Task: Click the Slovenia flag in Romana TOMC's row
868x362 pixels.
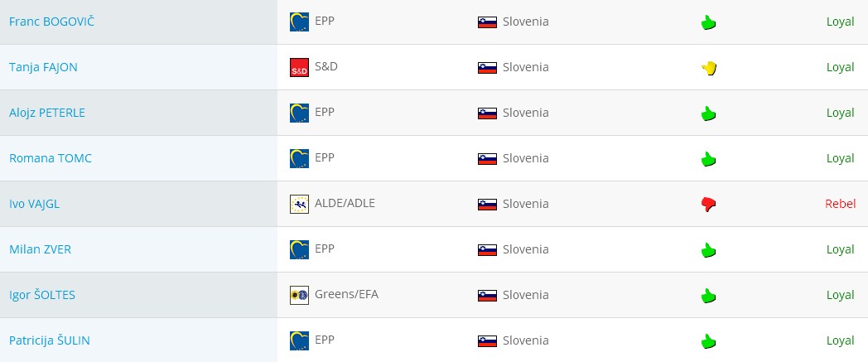Action: 487,158
